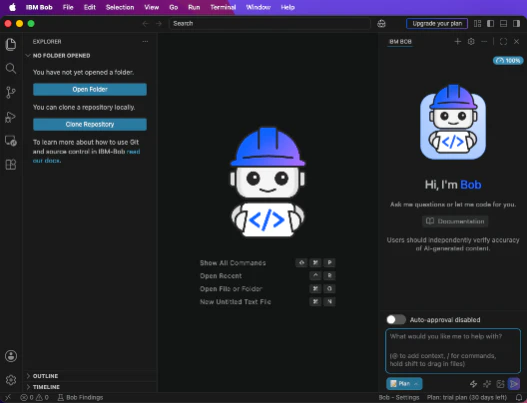Click the Open Folder button
Image resolution: width=527 pixels, height=403 pixels.
(x=90, y=89)
